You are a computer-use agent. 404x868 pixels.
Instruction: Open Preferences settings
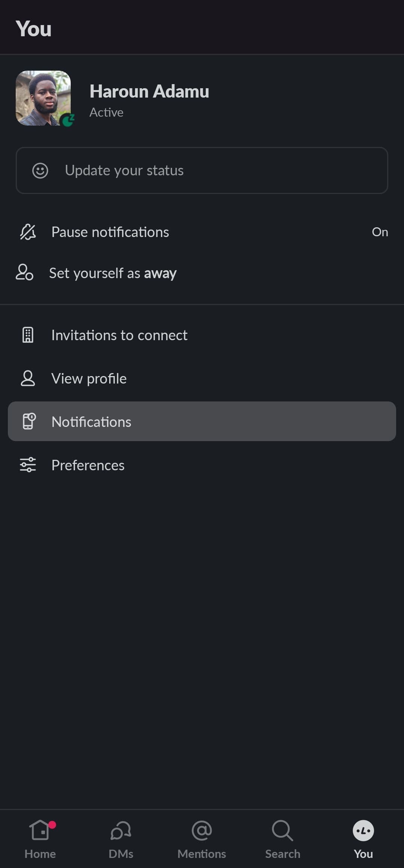(88, 465)
